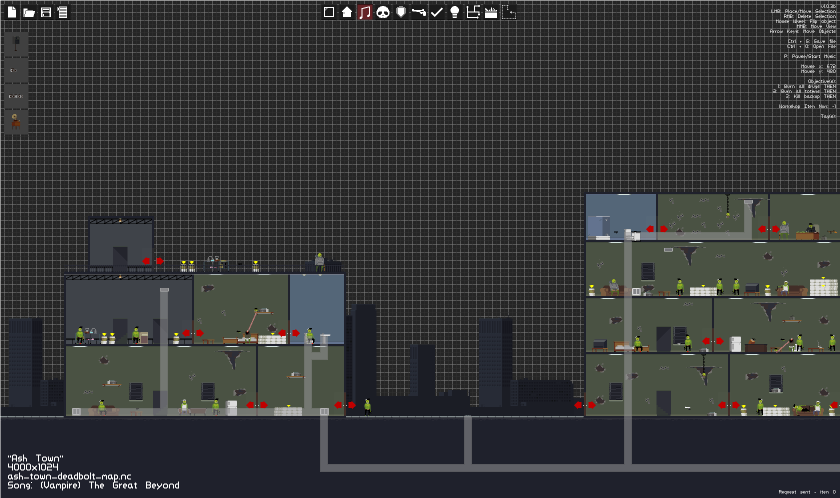Select the vent path routing tool
The width and height of the screenshot is (840, 498).
point(472,12)
